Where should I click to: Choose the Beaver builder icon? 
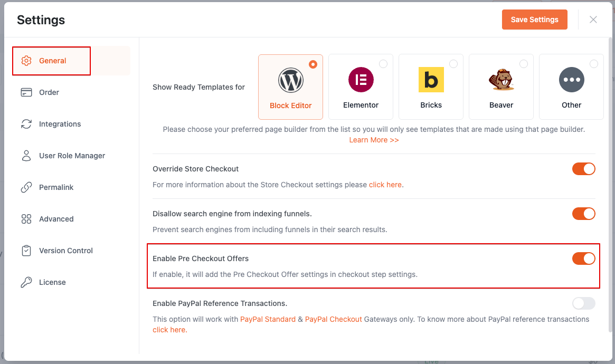(501, 79)
